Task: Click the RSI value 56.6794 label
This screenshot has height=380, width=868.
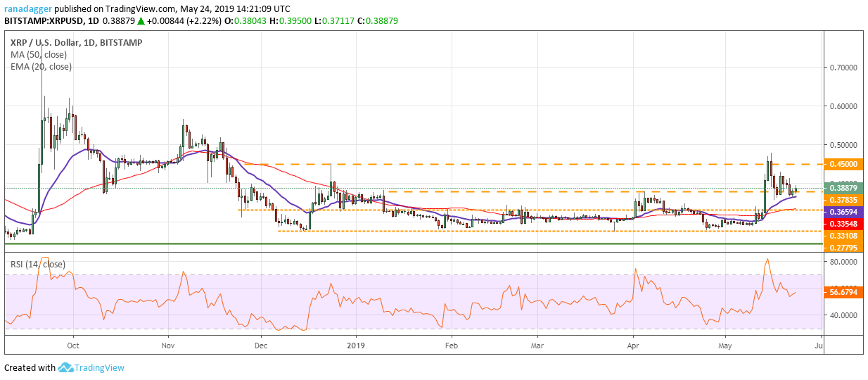Action: point(844,291)
